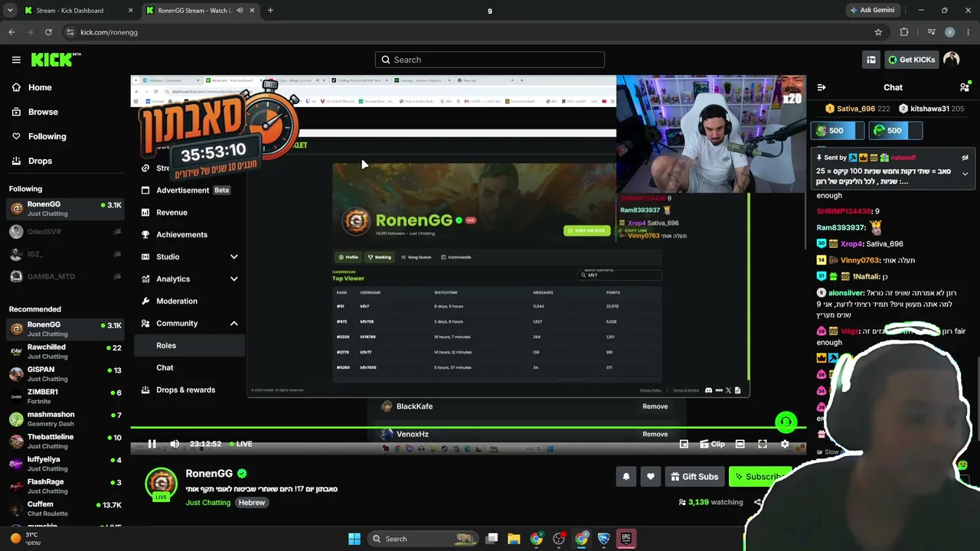The height and width of the screenshot is (551, 980).
Task: Open the Kick store chest icon
Action: click(x=871, y=60)
